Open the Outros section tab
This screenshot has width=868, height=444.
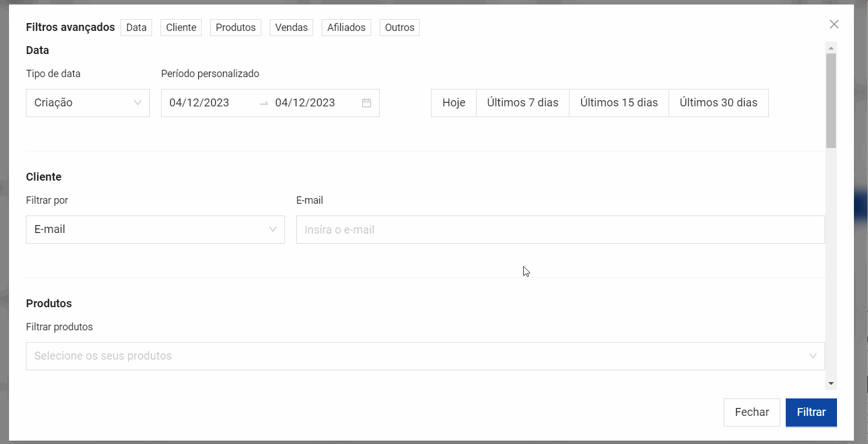pyautogui.click(x=399, y=28)
